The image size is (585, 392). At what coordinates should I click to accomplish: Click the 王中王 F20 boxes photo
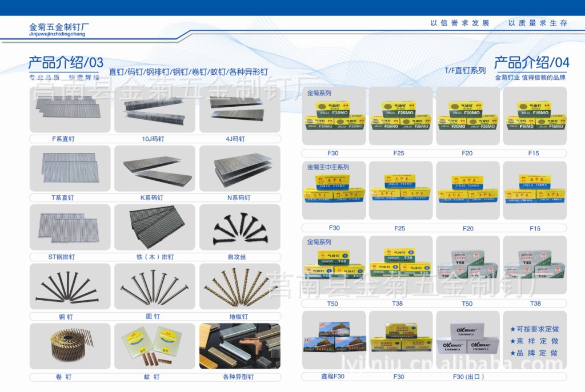tap(468, 191)
